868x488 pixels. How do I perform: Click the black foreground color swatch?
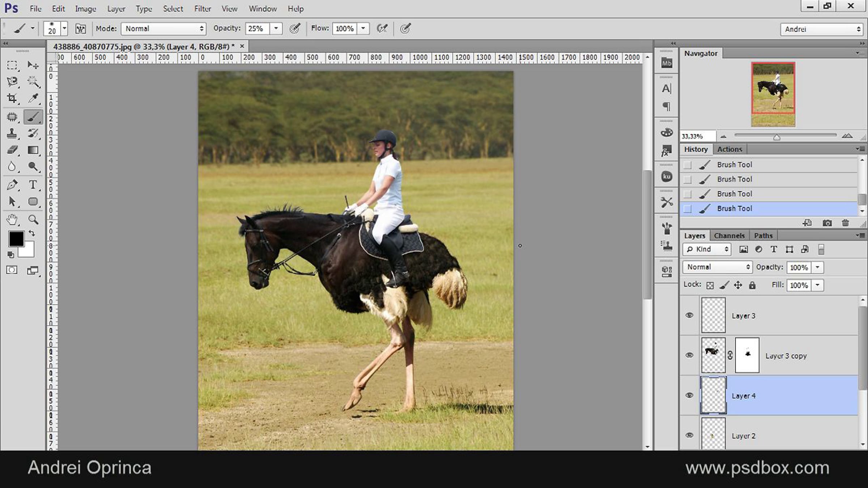tap(16, 239)
